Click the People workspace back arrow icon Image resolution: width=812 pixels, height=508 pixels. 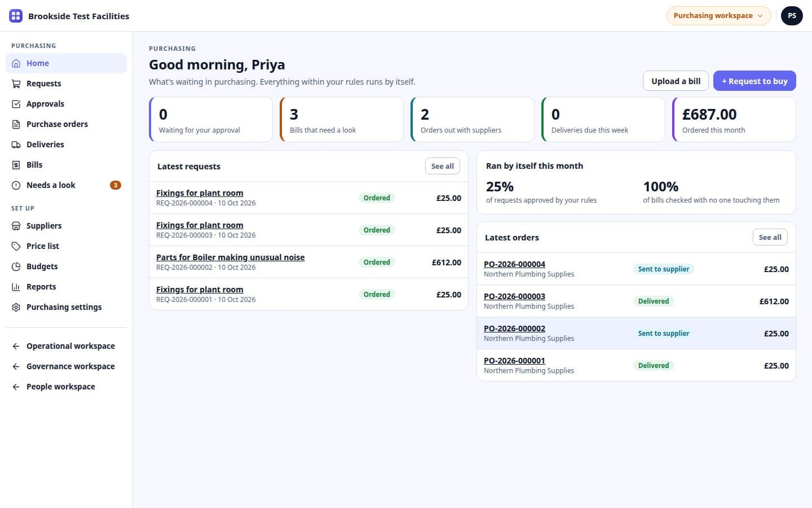(x=16, y=387)
